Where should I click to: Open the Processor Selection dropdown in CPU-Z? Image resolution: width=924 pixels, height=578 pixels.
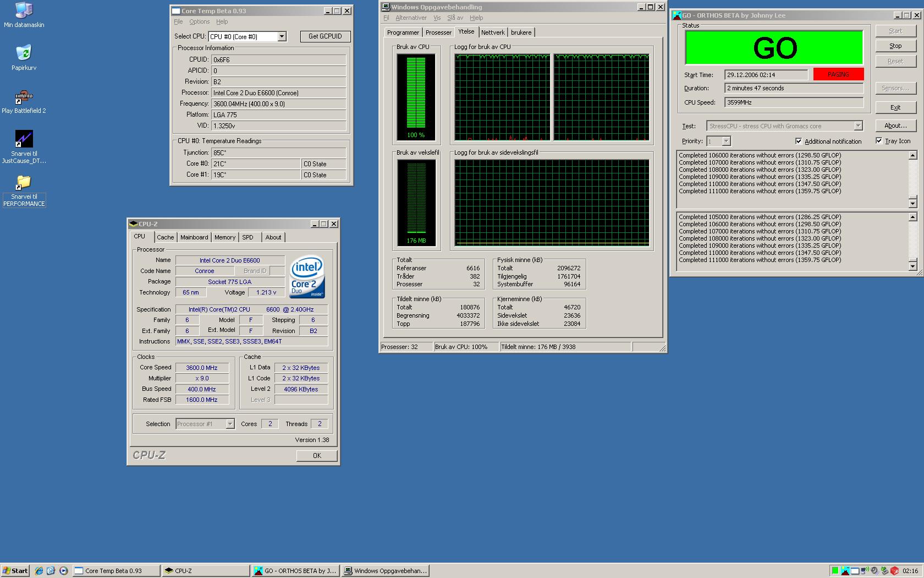[x=230, y=424]
